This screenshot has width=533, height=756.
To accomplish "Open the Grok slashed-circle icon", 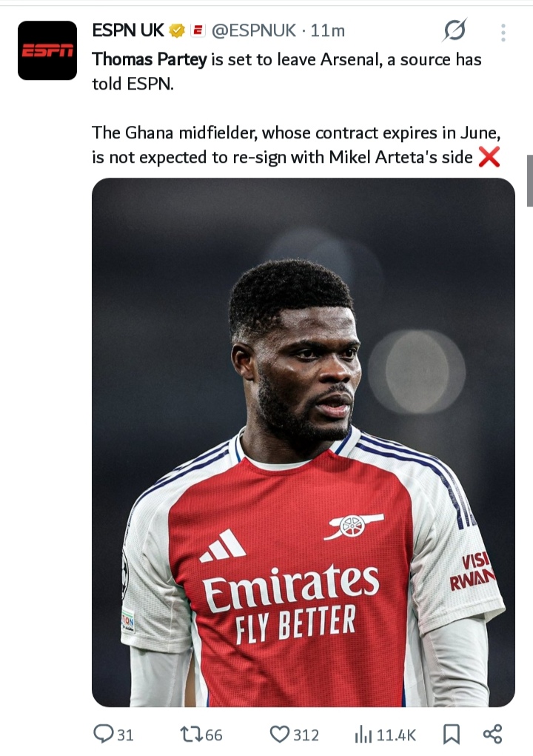I will [x=455, y=31].
